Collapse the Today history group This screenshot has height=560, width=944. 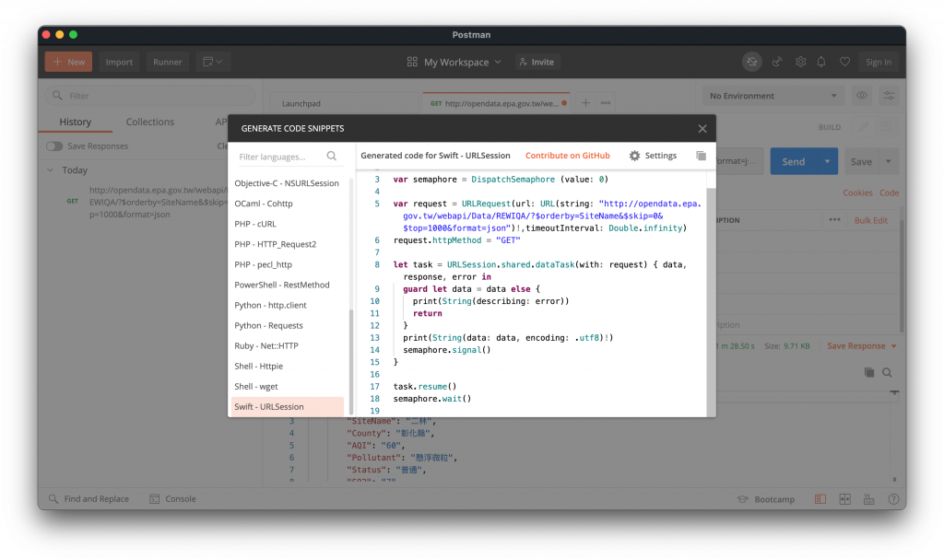[x=50, y=170]
